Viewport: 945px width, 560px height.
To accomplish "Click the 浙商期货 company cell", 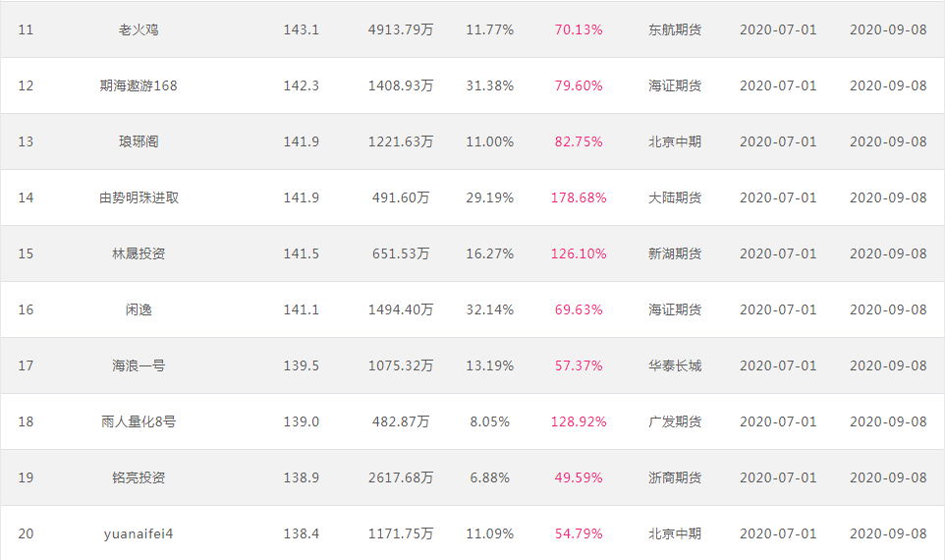I will point(675,478).
